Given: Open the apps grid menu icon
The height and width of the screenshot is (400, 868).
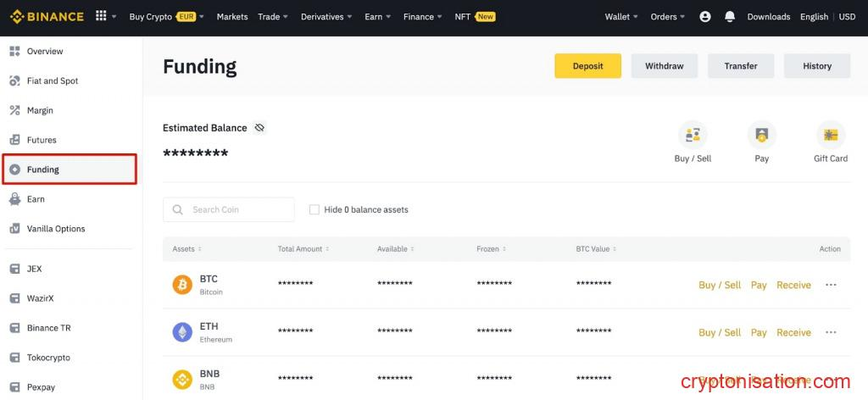Looking at the screenshot, I should 102,16.
